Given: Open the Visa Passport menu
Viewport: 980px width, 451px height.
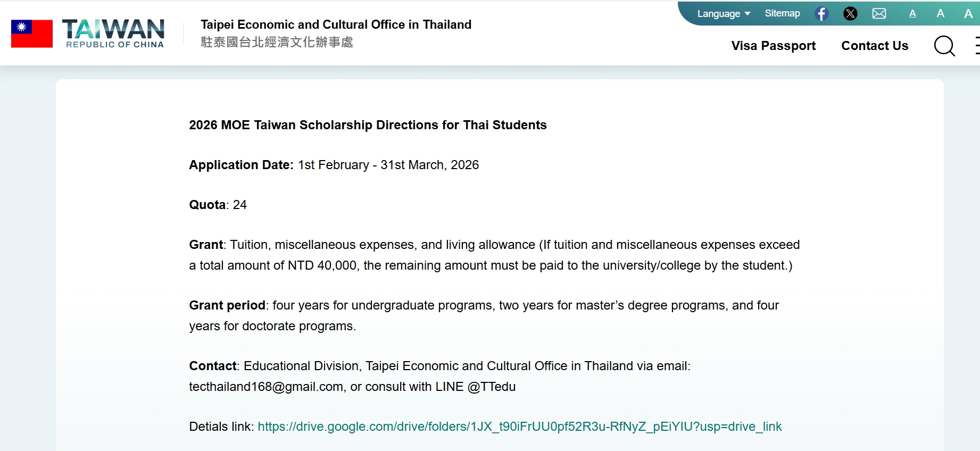Looking at the screenshot, I should pos(774,46).
